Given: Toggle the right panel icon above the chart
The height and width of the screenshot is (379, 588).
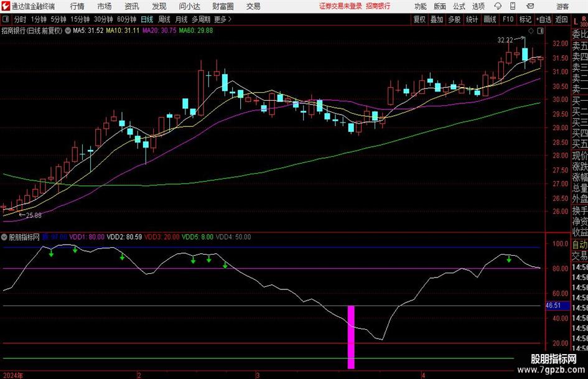Looking at the screenshot, I should 540,31.
